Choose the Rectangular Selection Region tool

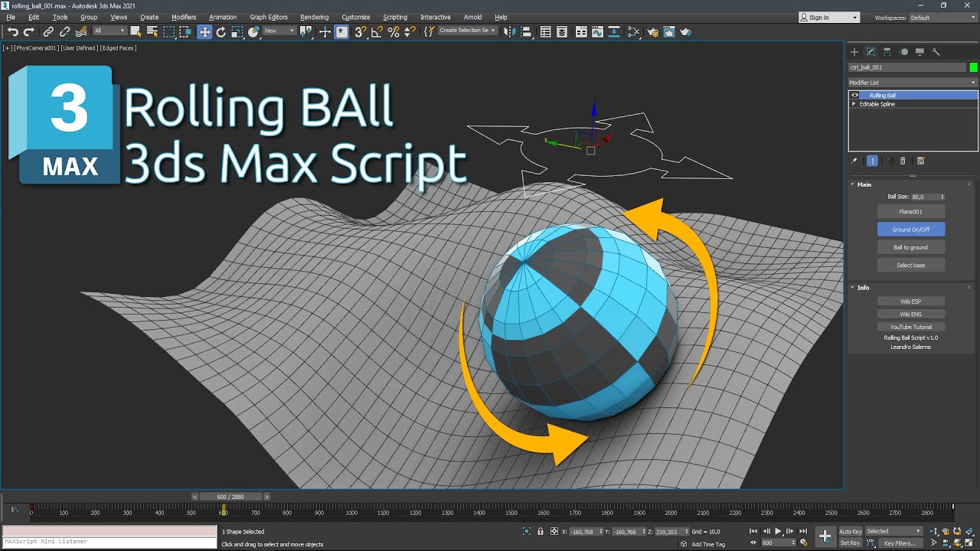(169, 31)
